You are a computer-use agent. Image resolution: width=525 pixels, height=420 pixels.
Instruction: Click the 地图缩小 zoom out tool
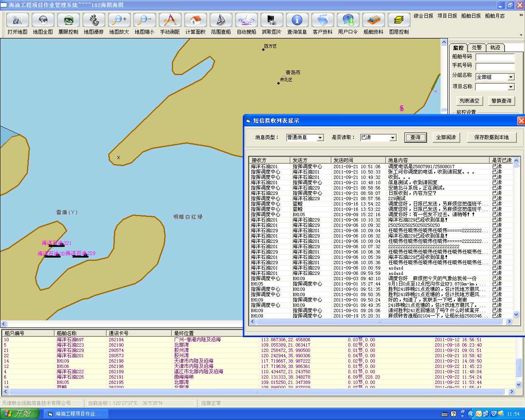pos(144,20)
